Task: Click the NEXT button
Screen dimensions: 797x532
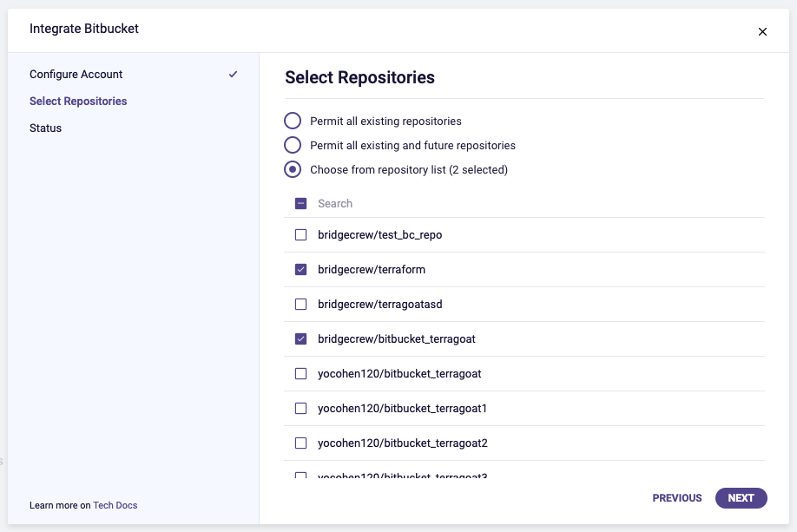Action: (x=741, y=498)
